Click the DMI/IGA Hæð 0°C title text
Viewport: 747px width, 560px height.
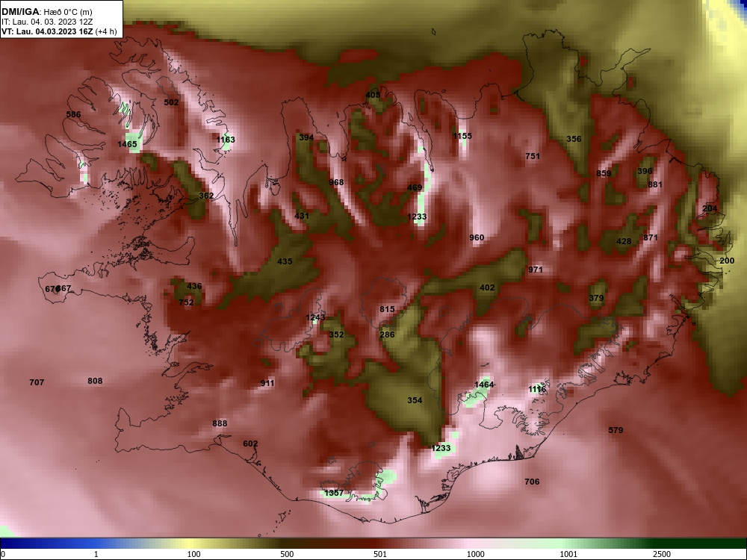47,12
